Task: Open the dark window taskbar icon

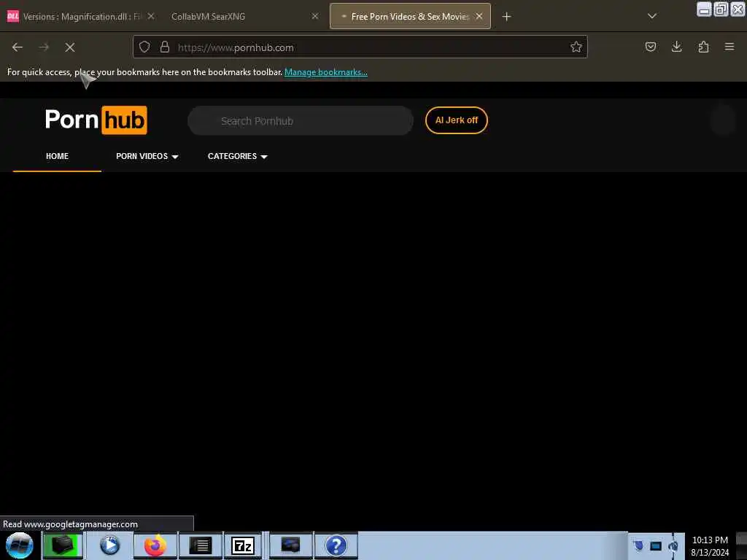Action: (x=290, y=545)
